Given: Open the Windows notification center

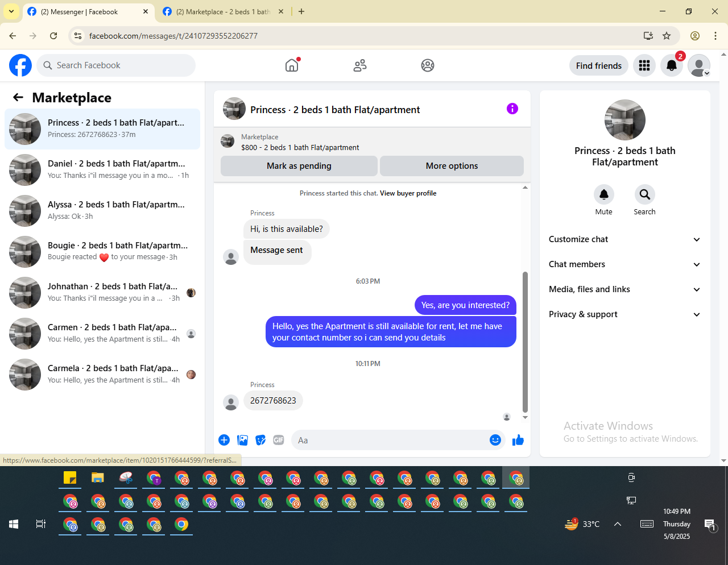Looking at the screenshot, I should (x=710, y=525).
